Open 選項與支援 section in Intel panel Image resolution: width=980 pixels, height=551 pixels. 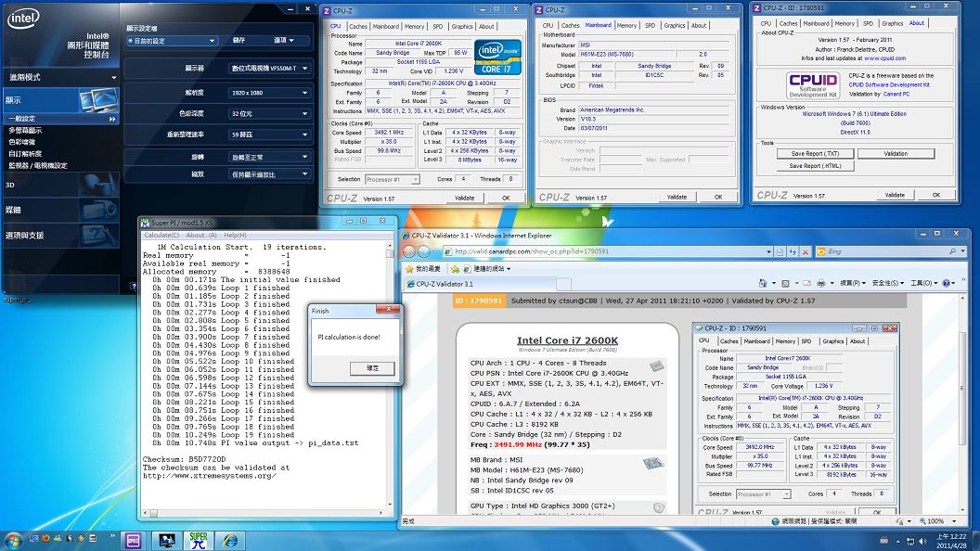tap(60, 235)
